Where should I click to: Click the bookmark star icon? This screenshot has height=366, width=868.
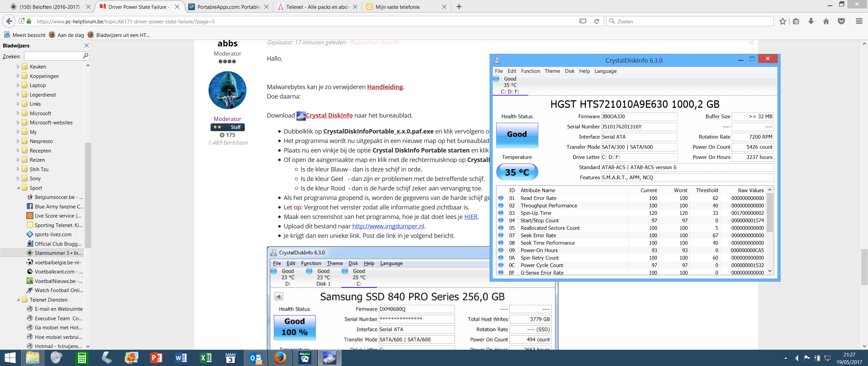pyautogui.click(x=783, y=21)
